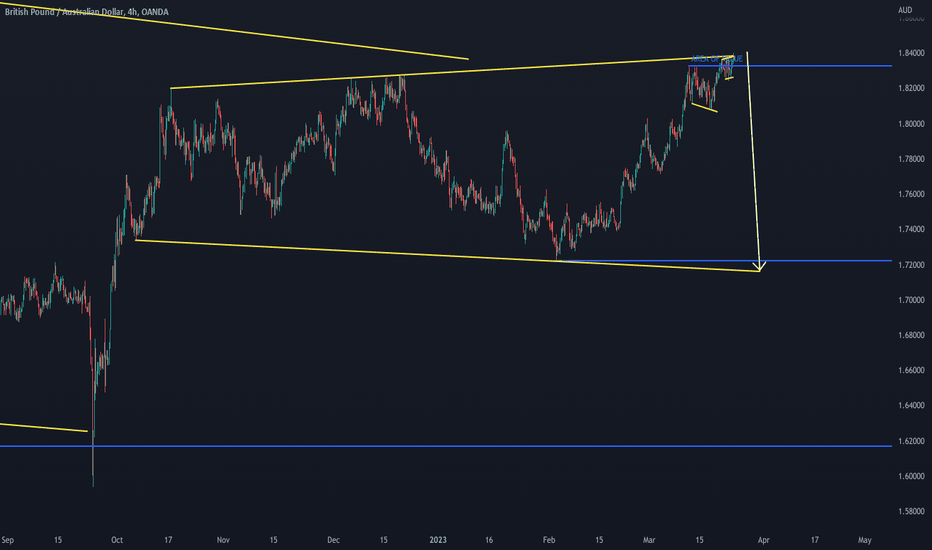Click the 2023 label on time axis
Screen dimensions: 932x550
click(x=437, y=540)
